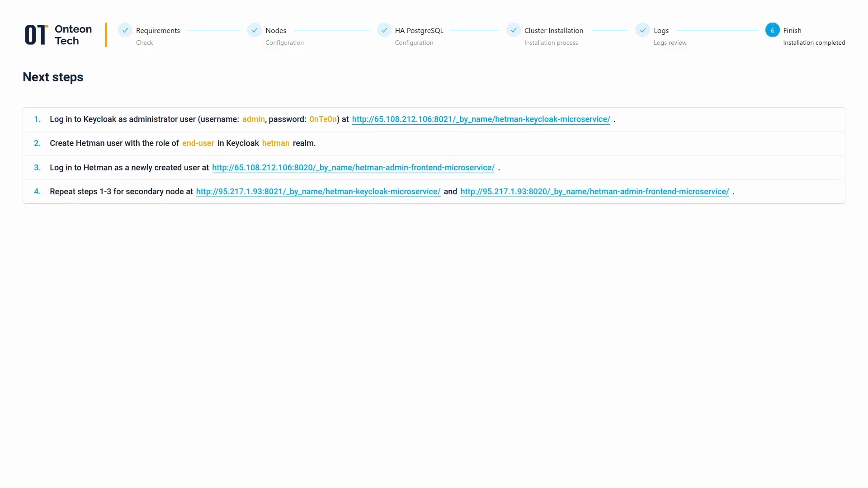Click the Logs step checkmark icon
The image size is (868, 488).
click(x=642, y=30)
